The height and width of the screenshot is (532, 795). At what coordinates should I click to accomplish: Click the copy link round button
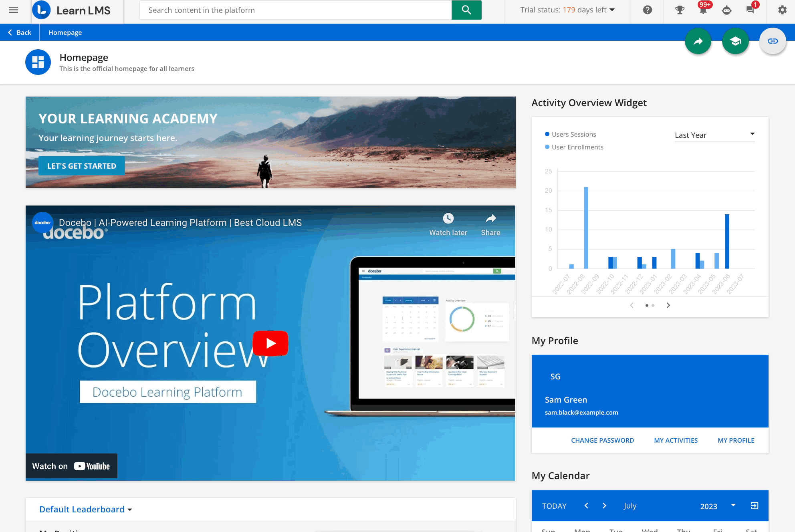[x=773, y=41]
